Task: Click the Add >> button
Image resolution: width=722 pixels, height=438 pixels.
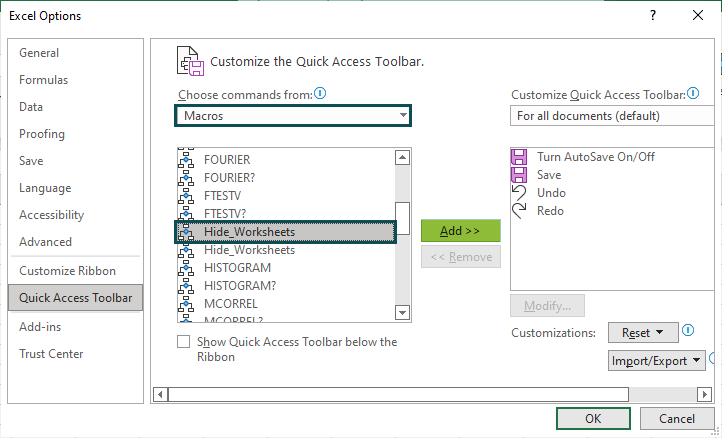Action: 460,231
